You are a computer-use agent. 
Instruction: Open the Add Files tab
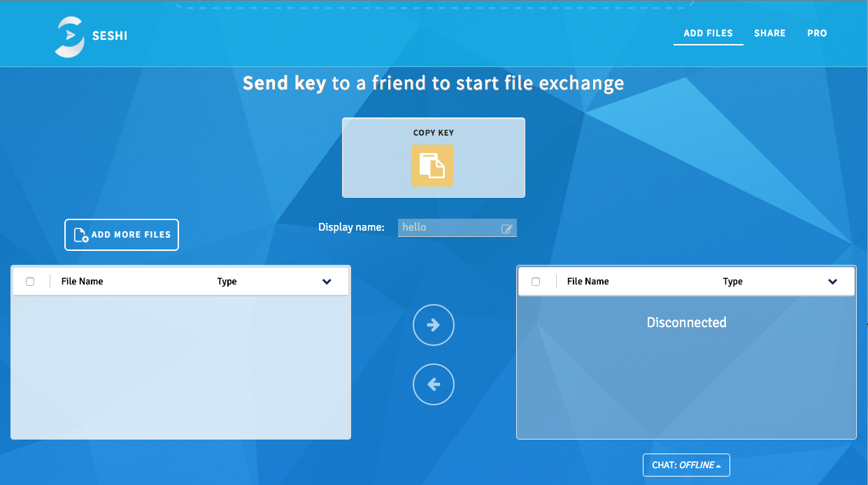[x=708, y=33]
